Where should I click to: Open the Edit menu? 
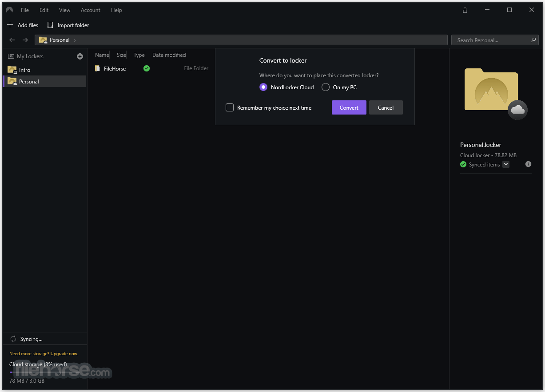[x=44, y=10]
